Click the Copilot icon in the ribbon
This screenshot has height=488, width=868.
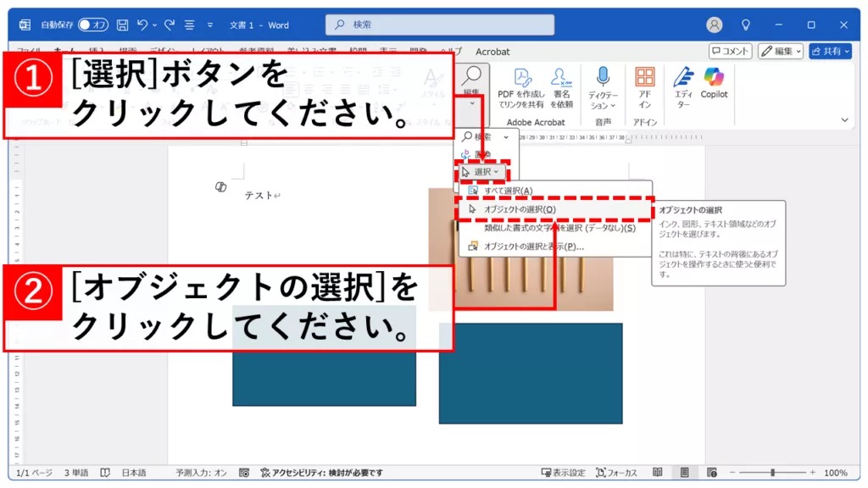[x=714, y=83]
